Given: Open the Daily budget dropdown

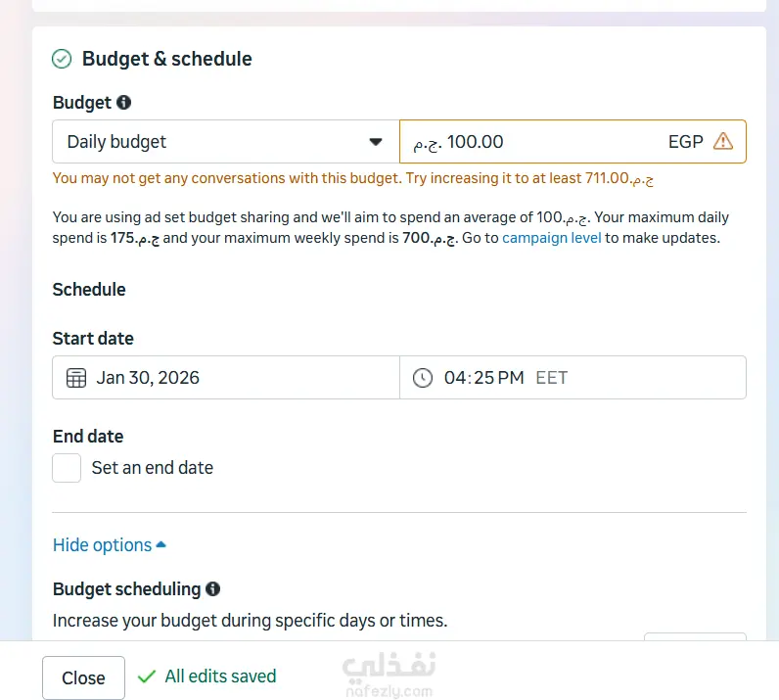Looking at the screenshot, I should click(225, 141).
